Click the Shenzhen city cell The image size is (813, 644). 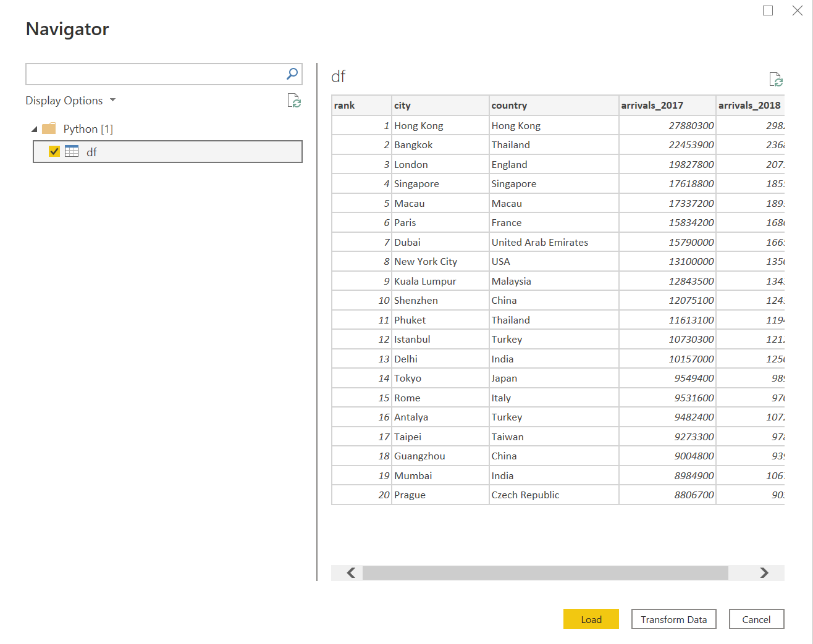tap(440, 300)
